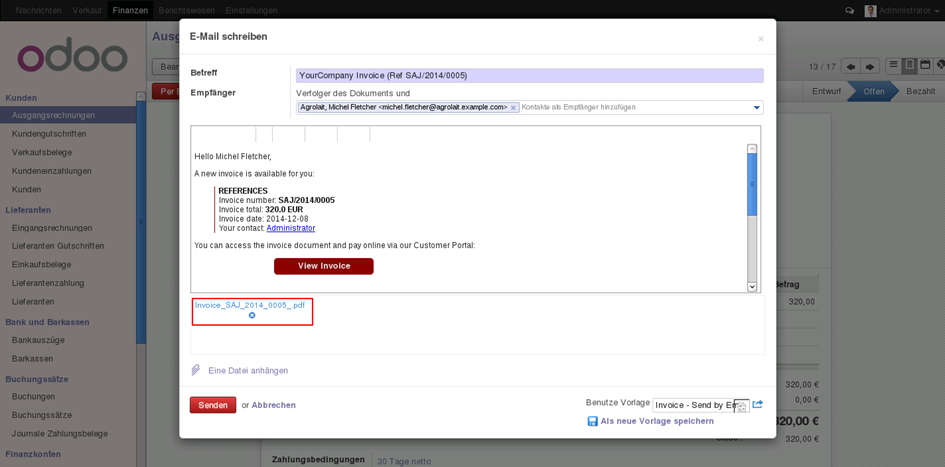945x467 pixels.
Task: Send the email with Senden button
Action: [213, 405]
